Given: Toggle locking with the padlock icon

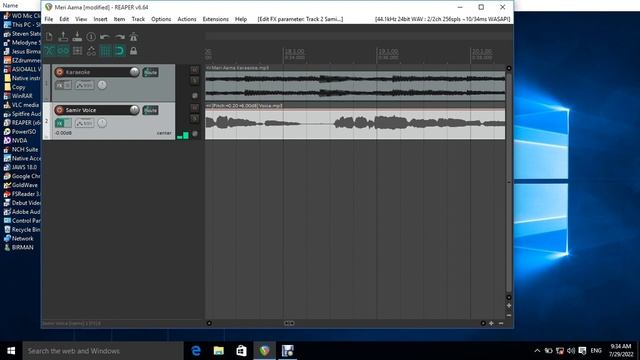Looking at the screenshot, I should tap(133, 51).
